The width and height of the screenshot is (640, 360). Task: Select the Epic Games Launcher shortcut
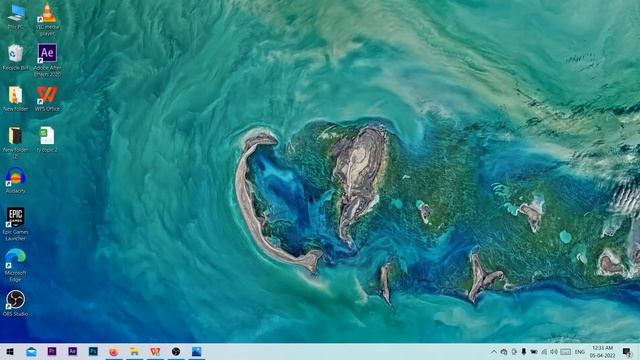pyautogui.click(x=16, y=224)
